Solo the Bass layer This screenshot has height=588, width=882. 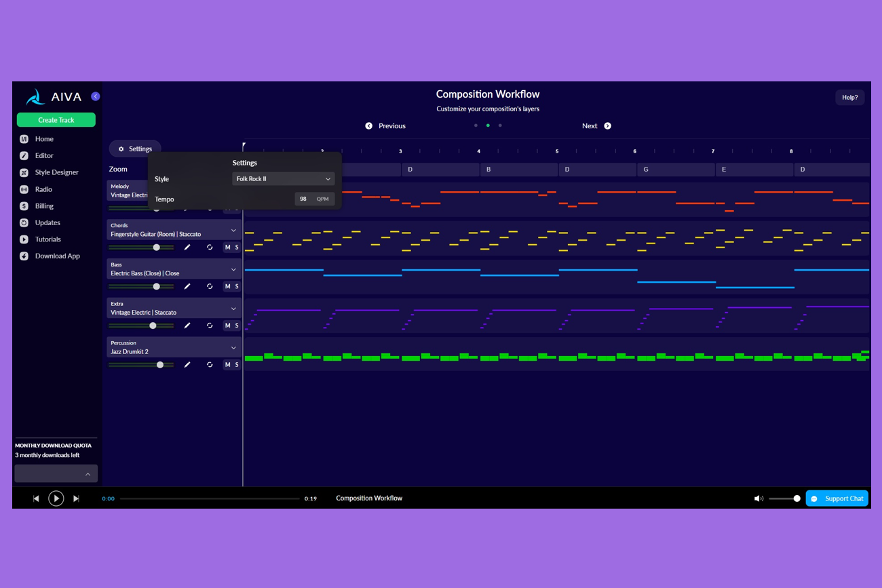pyautogui.click(x=237, y=286)
